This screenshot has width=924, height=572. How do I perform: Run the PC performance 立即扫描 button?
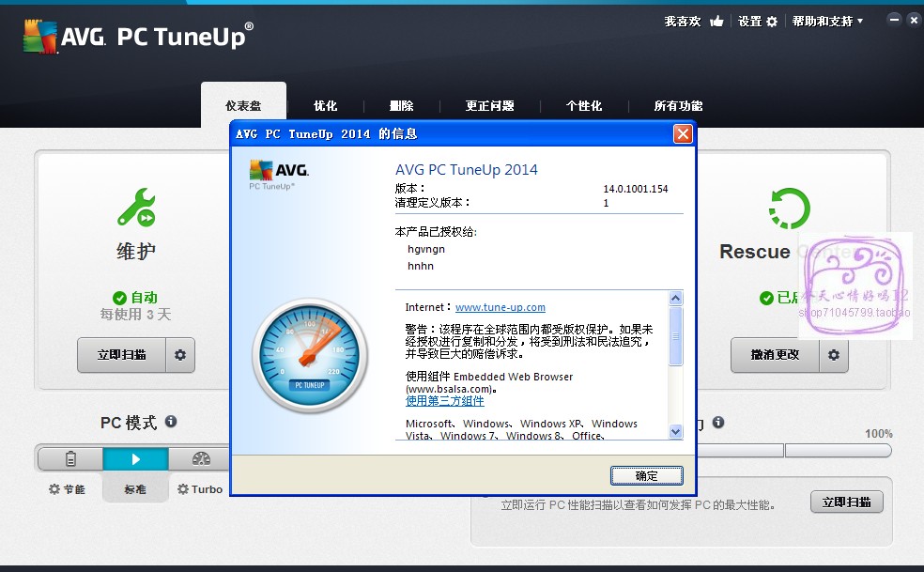coord(846,502)
